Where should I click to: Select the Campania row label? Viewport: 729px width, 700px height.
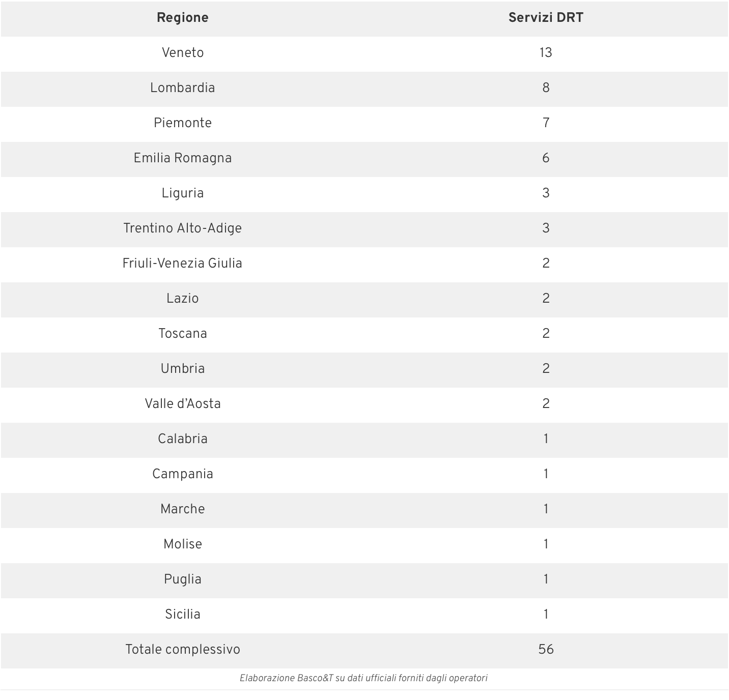(x=182, y=474)
